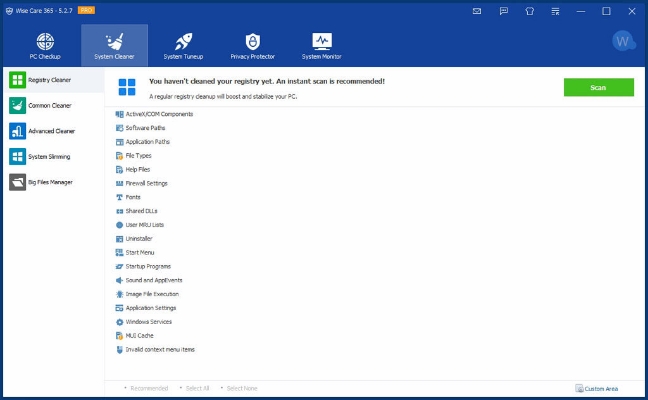Click the Windows Services label
Viewport: 648px width, 400px height.
[148, 322]
